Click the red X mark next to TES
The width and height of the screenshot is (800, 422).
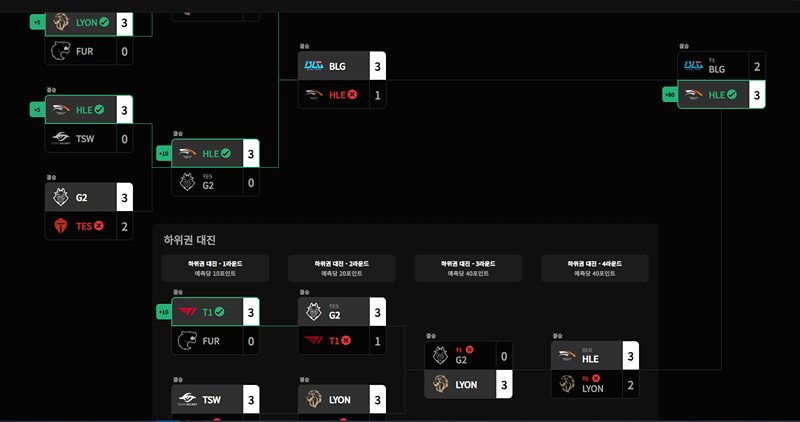[x=98, y=226]
